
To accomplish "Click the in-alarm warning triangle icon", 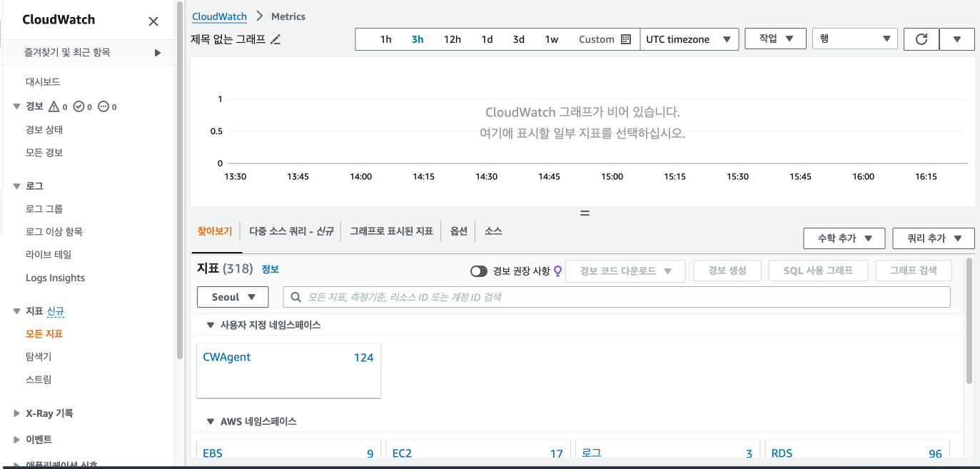I will [53, 106].
